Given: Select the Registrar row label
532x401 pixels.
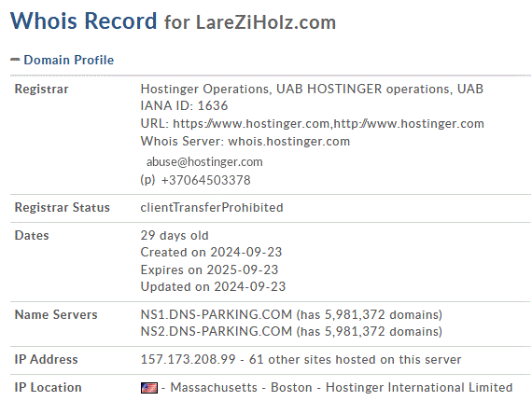Looking at the screenshot, I should tap(41, 90).
